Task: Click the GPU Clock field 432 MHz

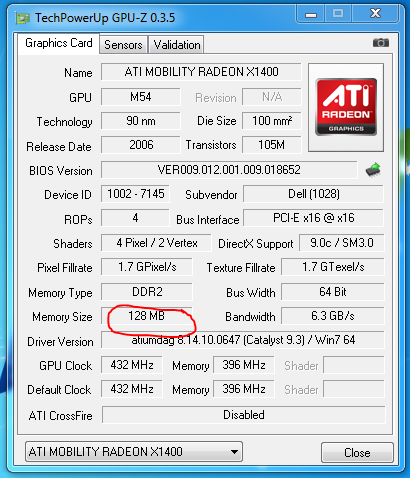Action: click(132, 365)
